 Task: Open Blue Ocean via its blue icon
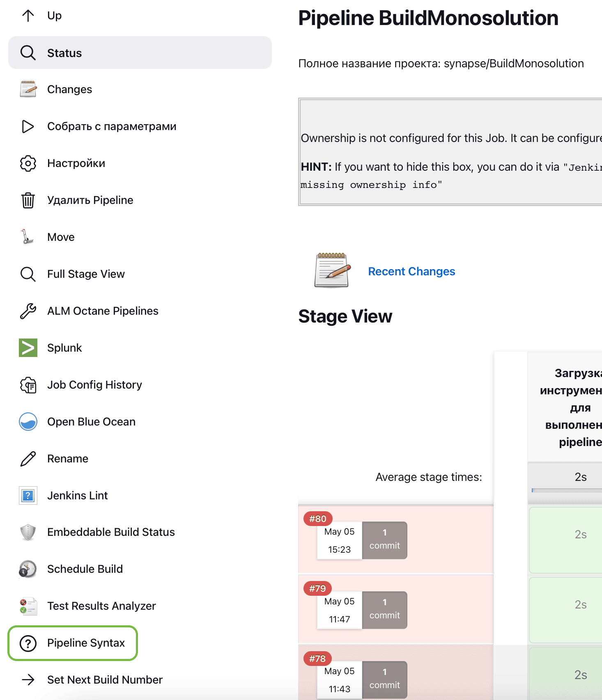[28, 421]
